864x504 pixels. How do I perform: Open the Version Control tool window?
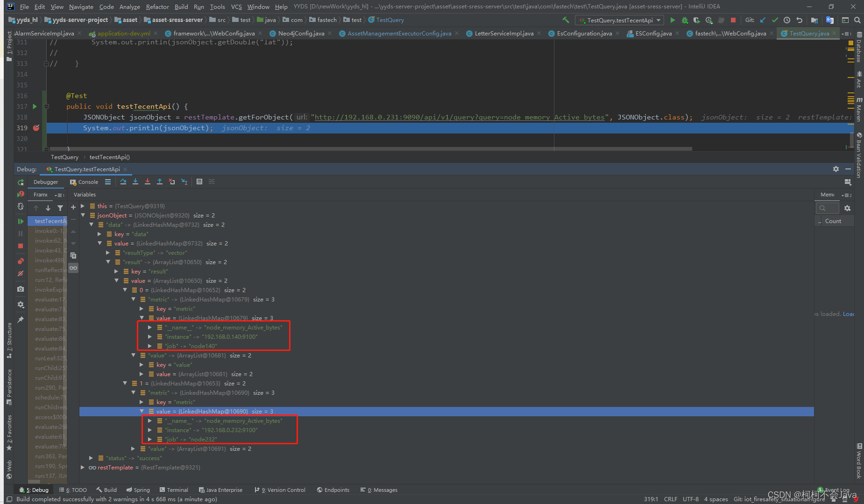(x=280, y=490)
